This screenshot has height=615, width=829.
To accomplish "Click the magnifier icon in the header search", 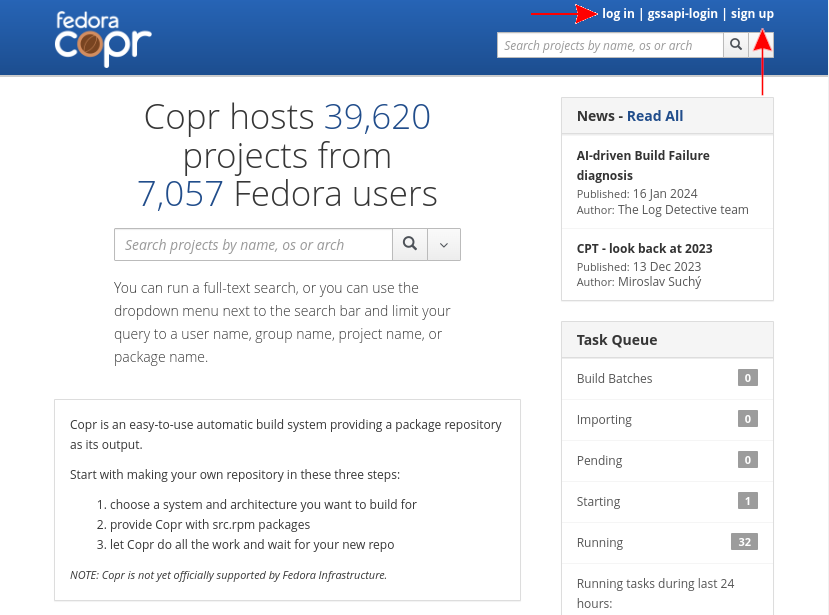I will (736, 45).
